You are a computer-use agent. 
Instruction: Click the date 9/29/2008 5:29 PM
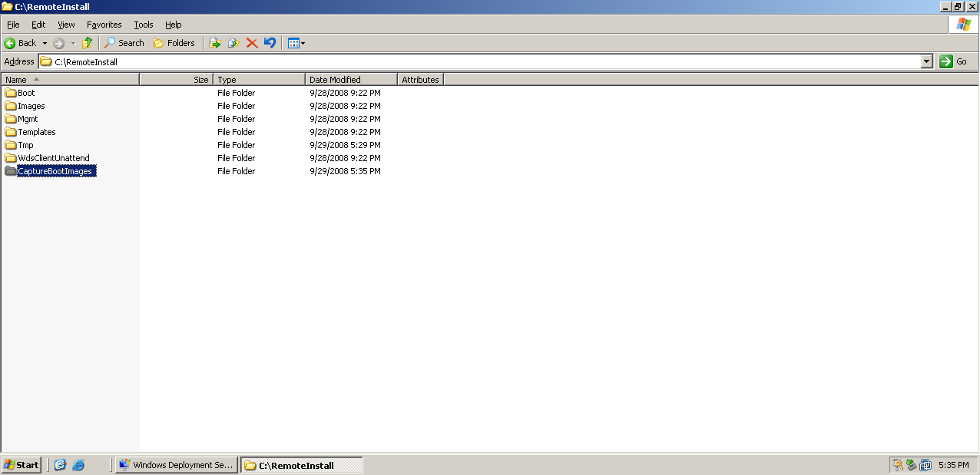(345, 145)
